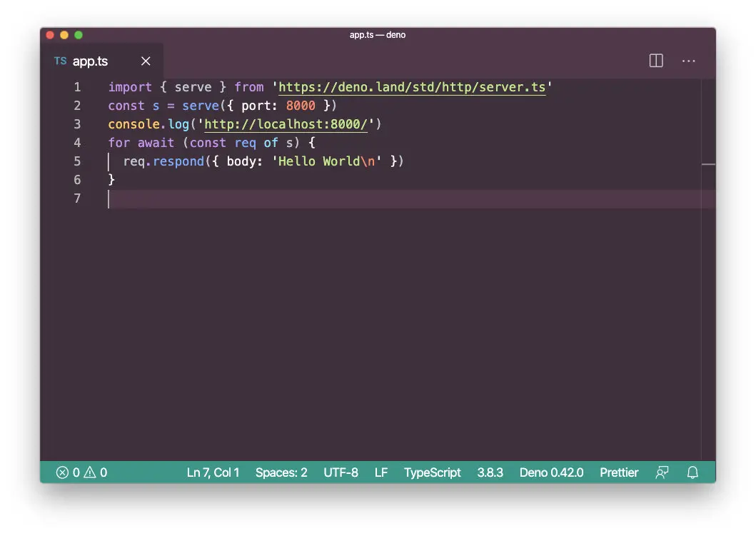The height and width of the screenshot is (536, 756).
Task: Click 'respond' method on line 5
Action: [178, 161]
